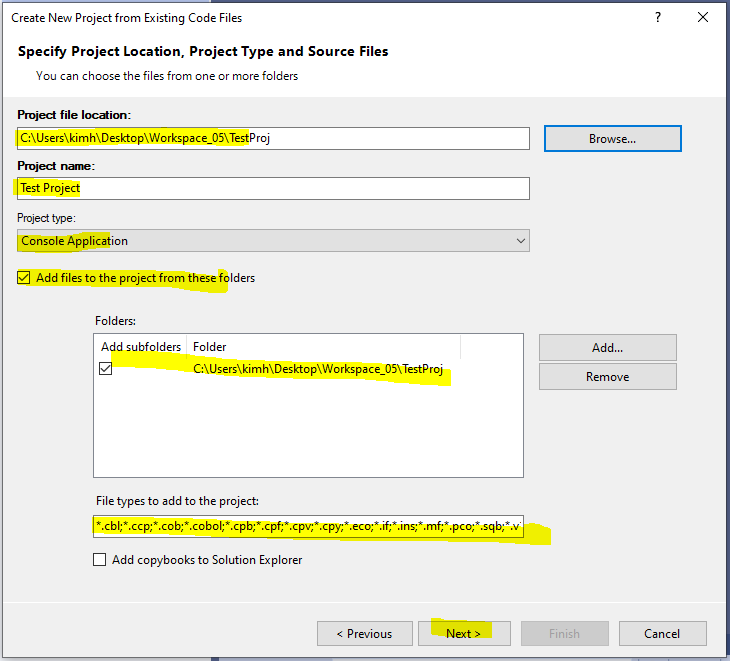Open the Project type dropdown

pyautogui.click(x=273, y=241)
